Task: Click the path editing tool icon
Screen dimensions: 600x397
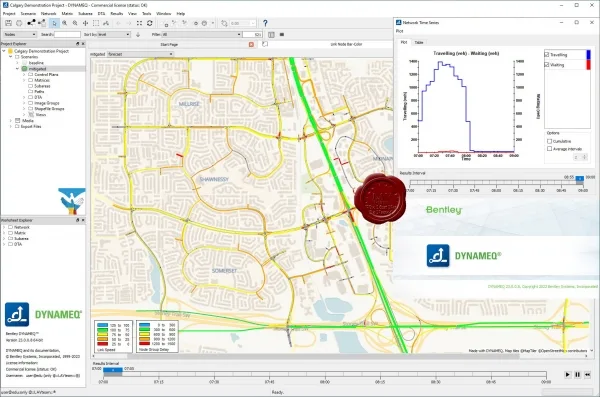Action: pos(106,23)
